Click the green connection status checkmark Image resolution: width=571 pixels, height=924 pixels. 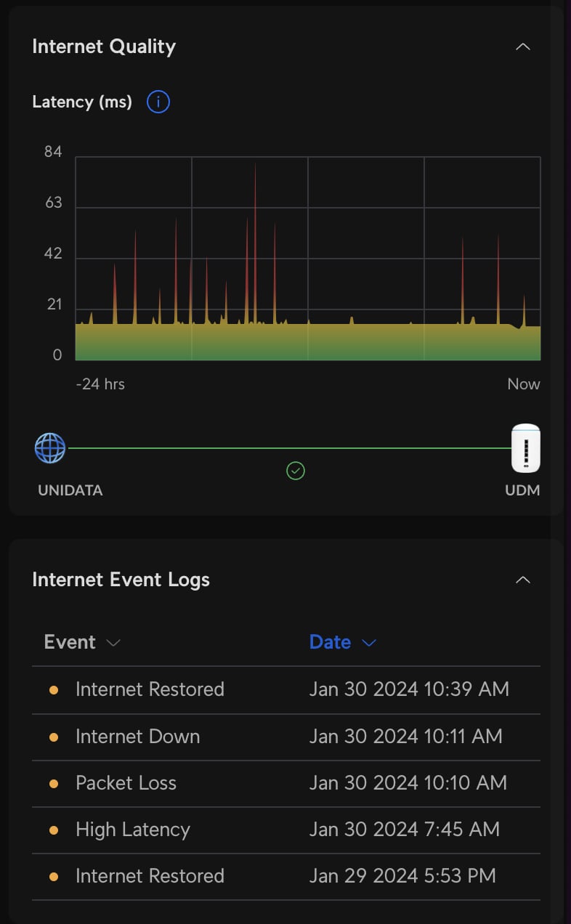tap(295, 471)
